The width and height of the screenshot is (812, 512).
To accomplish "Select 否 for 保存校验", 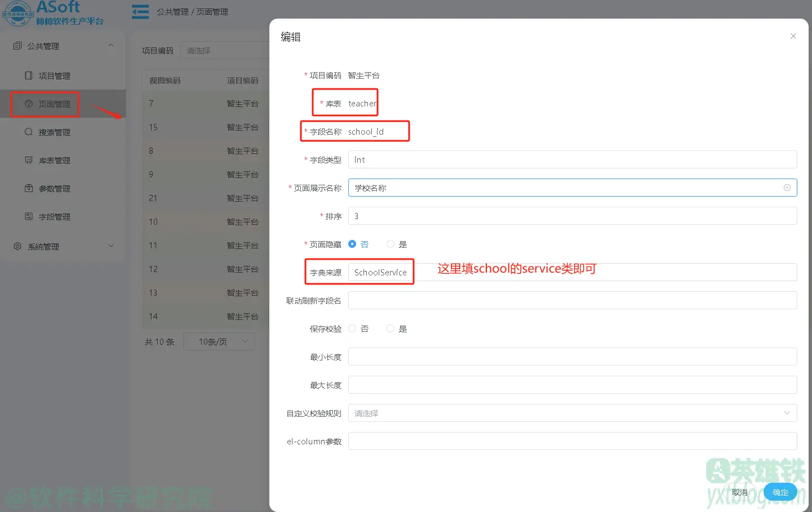I will click(352, 328).
